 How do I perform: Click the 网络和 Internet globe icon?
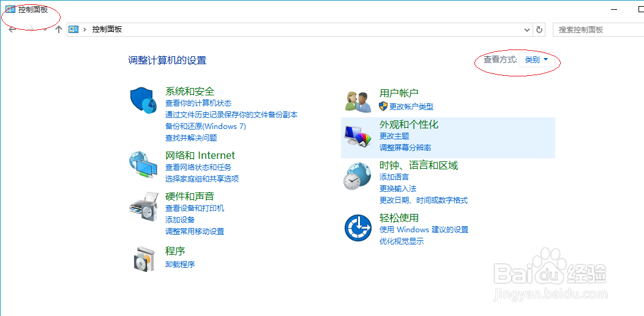tap(143, 165)
